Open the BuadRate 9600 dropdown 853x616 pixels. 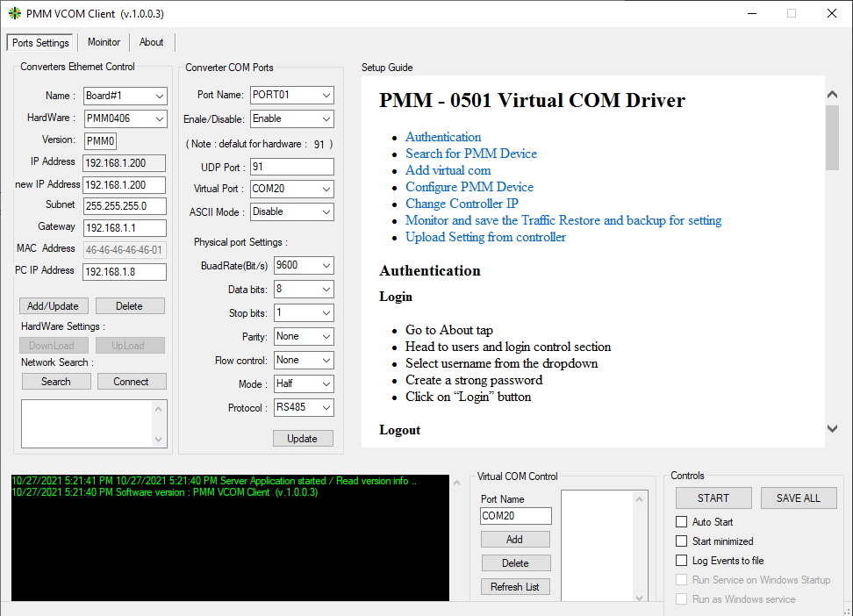[304, 265]
